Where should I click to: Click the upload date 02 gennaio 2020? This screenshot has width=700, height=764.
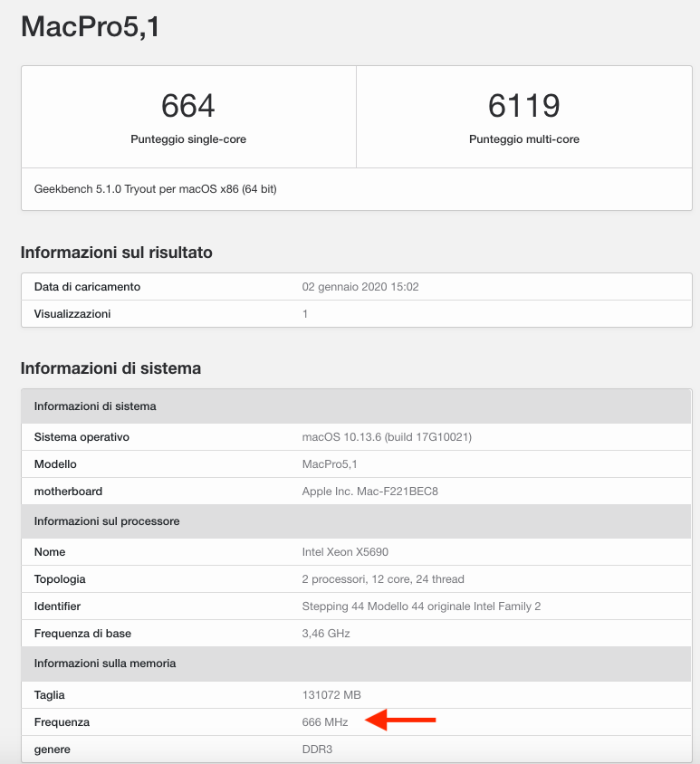tap(360, 287)
